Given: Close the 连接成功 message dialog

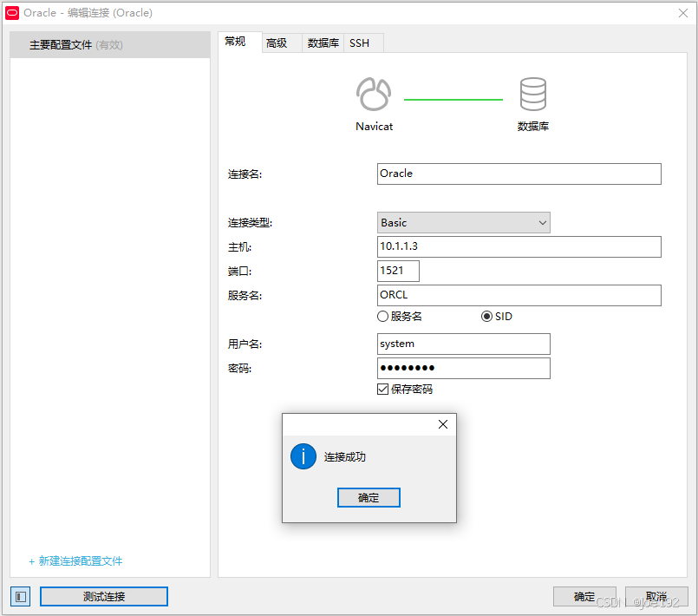Looking at the screenshot, I should pos(443,424).
